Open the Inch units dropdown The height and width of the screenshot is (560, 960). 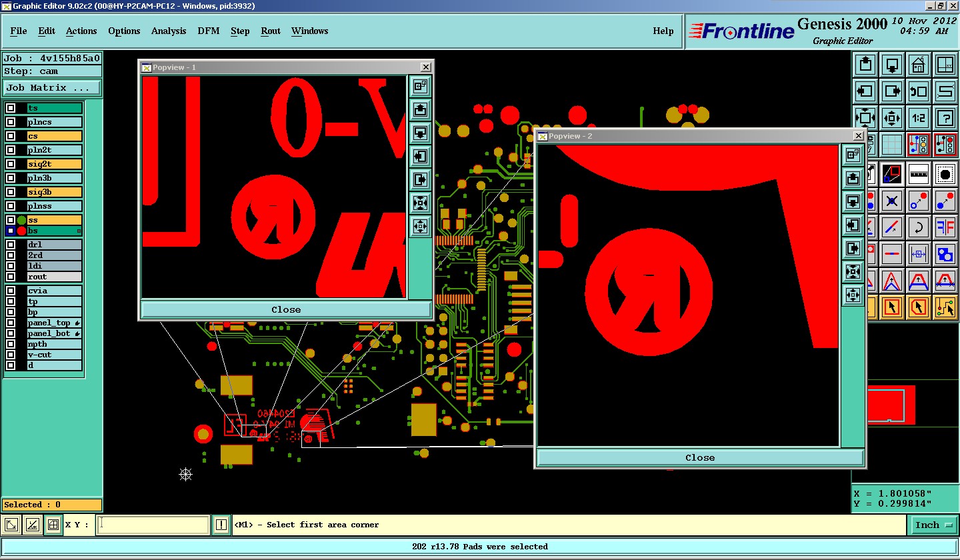click(x=933, y=525)
